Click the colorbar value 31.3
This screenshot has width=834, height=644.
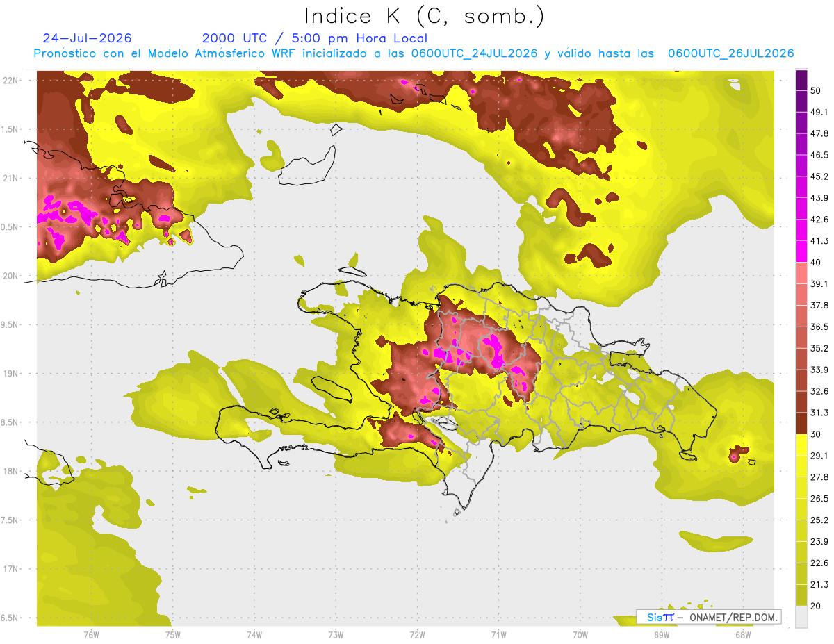click(x=819, y=413)
